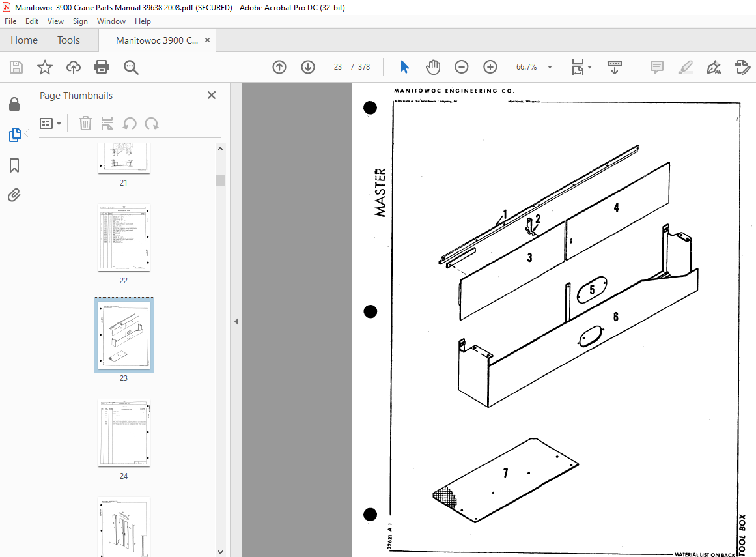
Task: Click the total page count 378 text
Action: coord(364,67)
